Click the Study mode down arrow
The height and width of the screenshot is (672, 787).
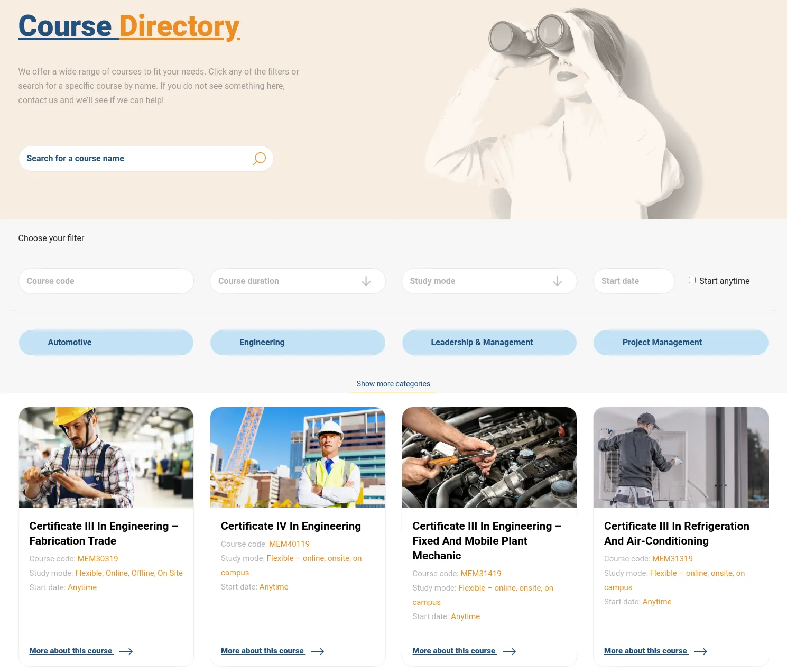(557, 281)
